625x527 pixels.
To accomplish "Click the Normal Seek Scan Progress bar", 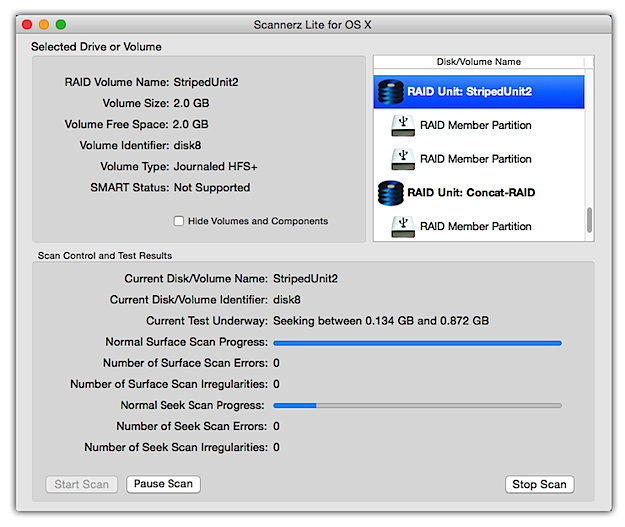I will 417,405.
